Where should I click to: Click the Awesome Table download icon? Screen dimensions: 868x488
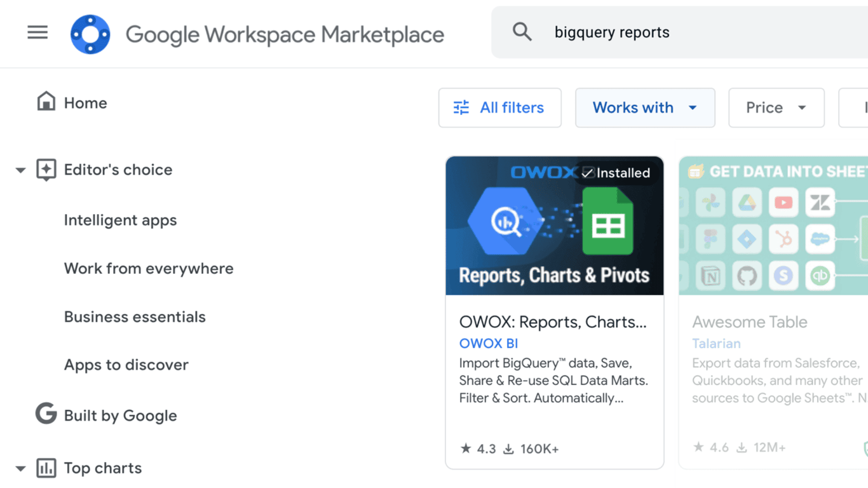(742, 448)
